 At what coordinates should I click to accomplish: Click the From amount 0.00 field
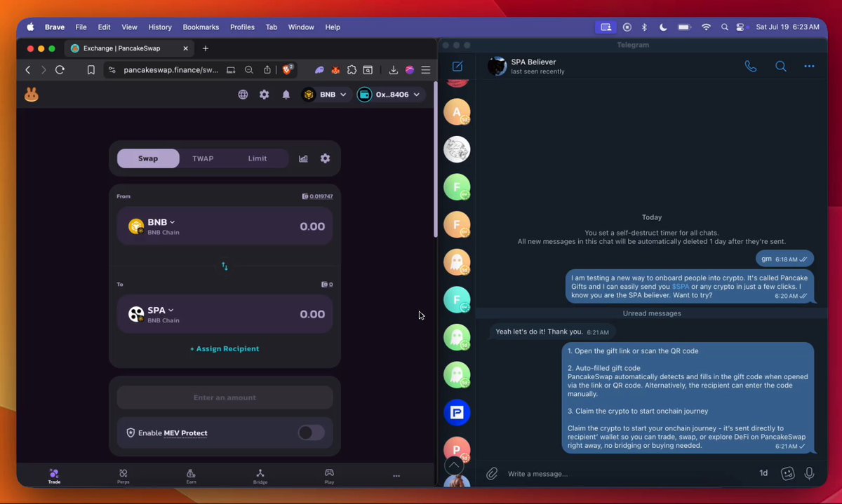pyautogui.click(x=312, y=226)
